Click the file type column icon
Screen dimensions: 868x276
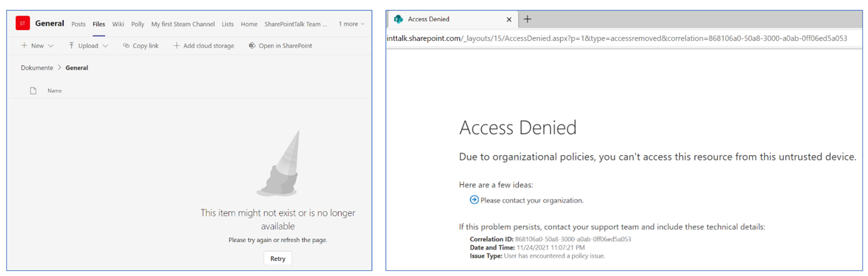coord(33,91)
